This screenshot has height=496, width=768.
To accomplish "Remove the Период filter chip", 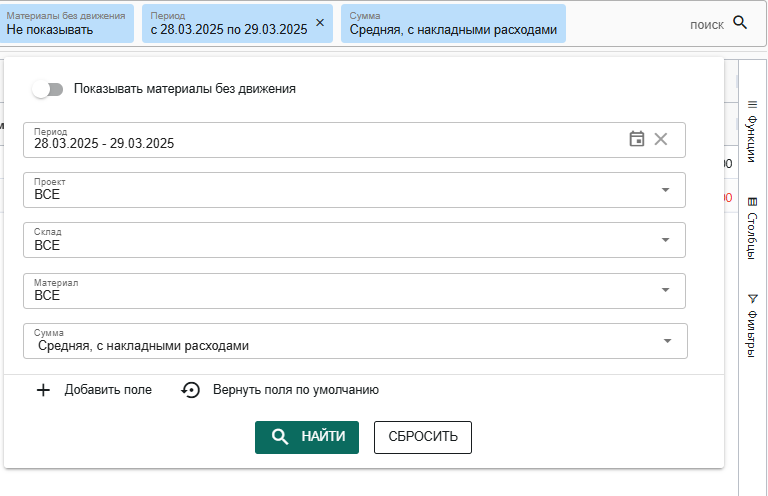I will 320,23.
